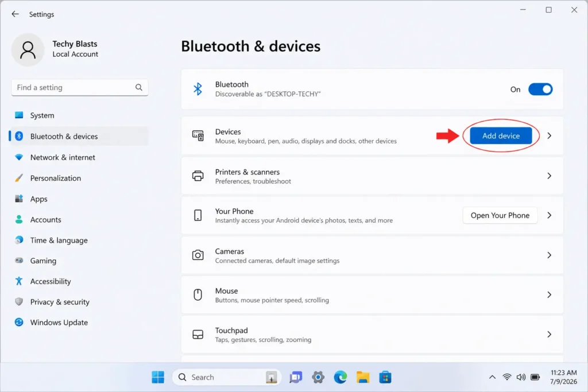Click the Cameras row title
Viewport: 588px width, 392px height.
(x=230, y=251)
